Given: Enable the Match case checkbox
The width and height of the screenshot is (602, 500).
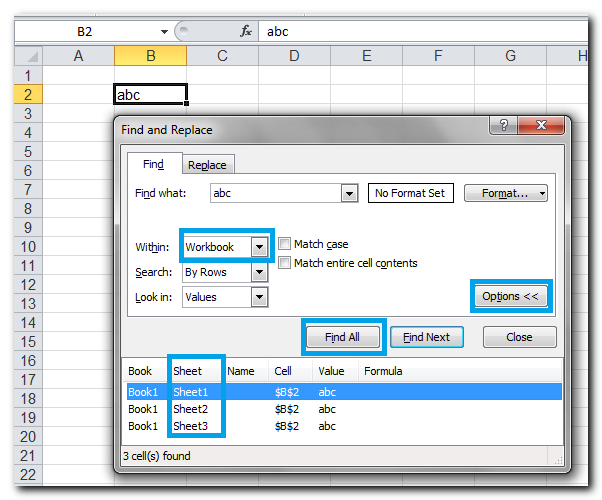Looking at the screenshot, I should (285, 244).
